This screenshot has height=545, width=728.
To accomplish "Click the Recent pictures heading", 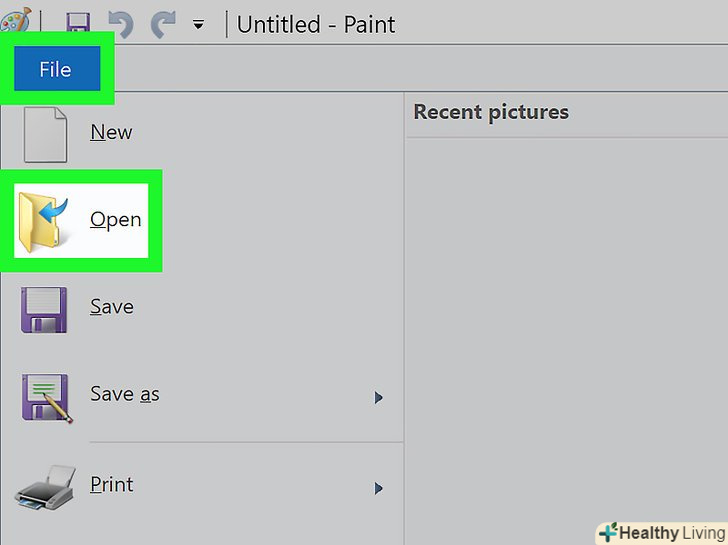I will pos(491,112).
